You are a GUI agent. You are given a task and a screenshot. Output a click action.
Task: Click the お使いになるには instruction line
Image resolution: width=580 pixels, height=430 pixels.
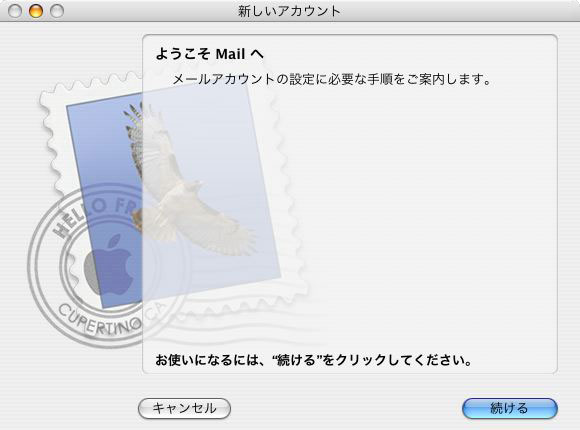tap(314, 360)
